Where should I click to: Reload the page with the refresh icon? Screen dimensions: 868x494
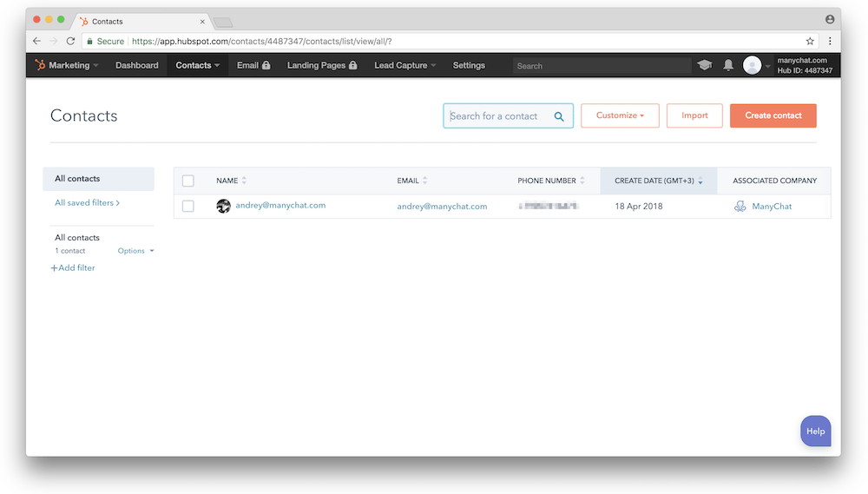pyautogui.click(x=70, y=41)
